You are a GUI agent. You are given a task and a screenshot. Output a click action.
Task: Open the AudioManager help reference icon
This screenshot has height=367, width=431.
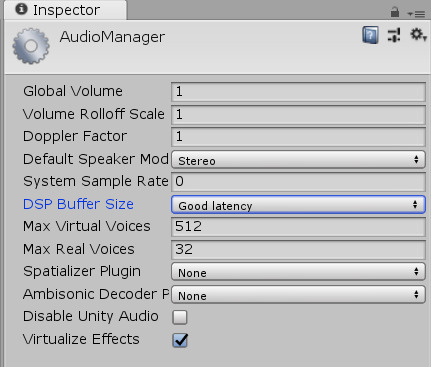point(370,35)
